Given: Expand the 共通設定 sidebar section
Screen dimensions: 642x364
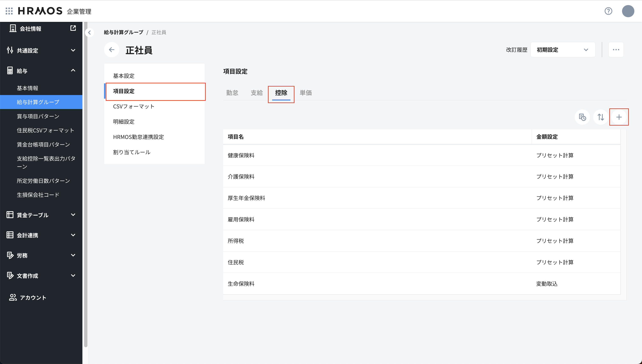Looking at the screenshot, I should pyautogui.click(x=41, y=50).
